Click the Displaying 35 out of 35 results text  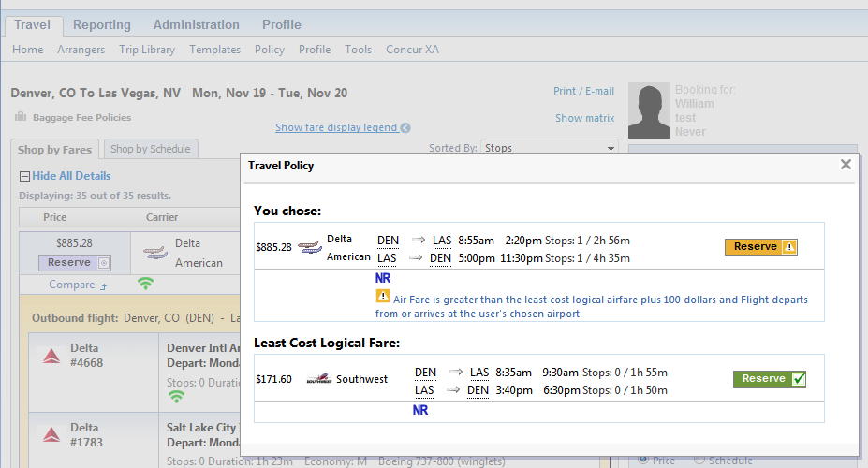point(96,196)
